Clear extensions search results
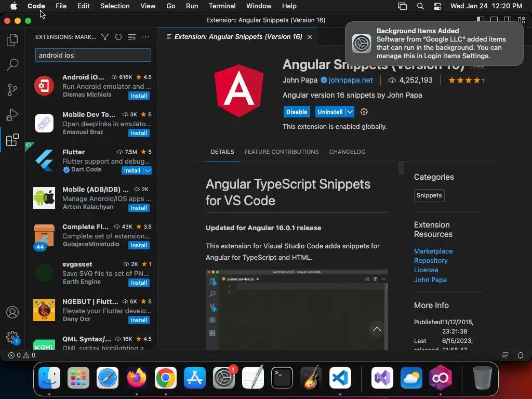532x399 pixels. point(131,37)
